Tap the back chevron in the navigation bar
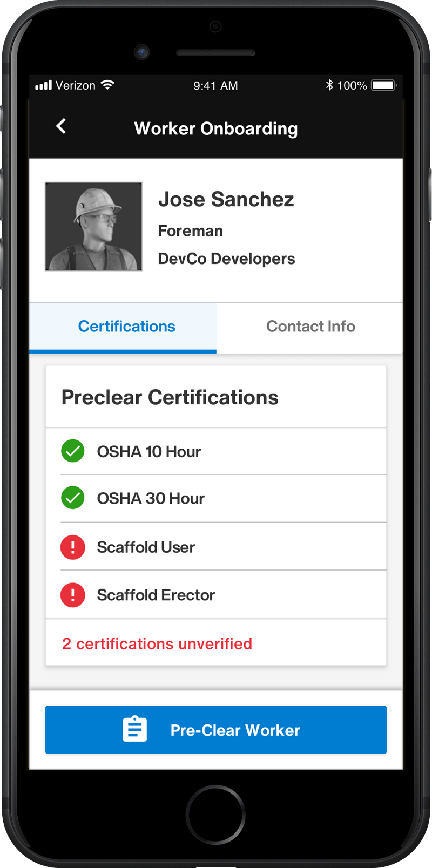The height and width of the screenshot is (868, 432). [x=60, y=126]
